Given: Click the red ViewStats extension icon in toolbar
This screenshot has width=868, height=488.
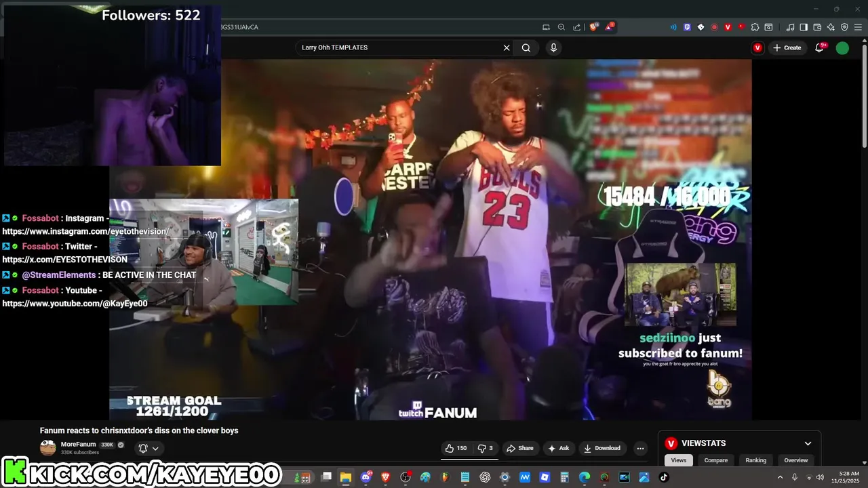Looking at the screenshot, I should 728,27.
